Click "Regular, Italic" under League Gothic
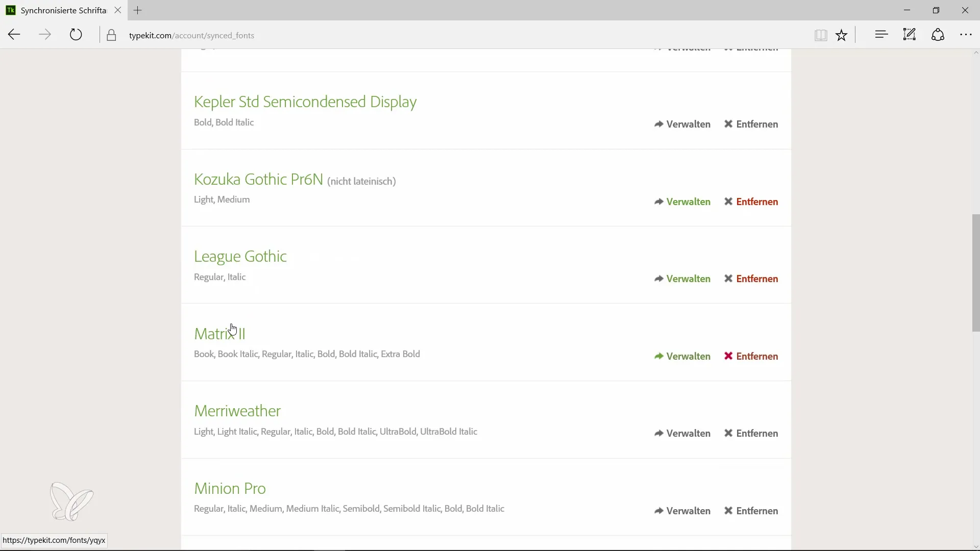 (x=220, y=277)
